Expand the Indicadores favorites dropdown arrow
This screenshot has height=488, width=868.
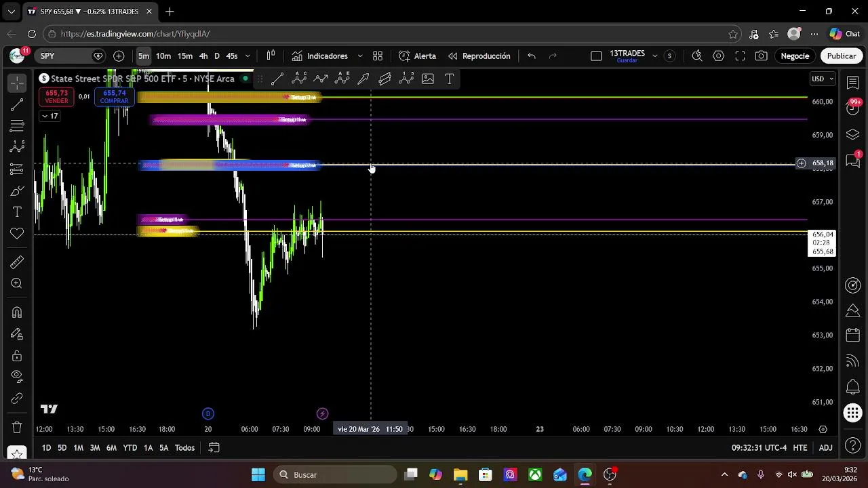tap(360, 56)
